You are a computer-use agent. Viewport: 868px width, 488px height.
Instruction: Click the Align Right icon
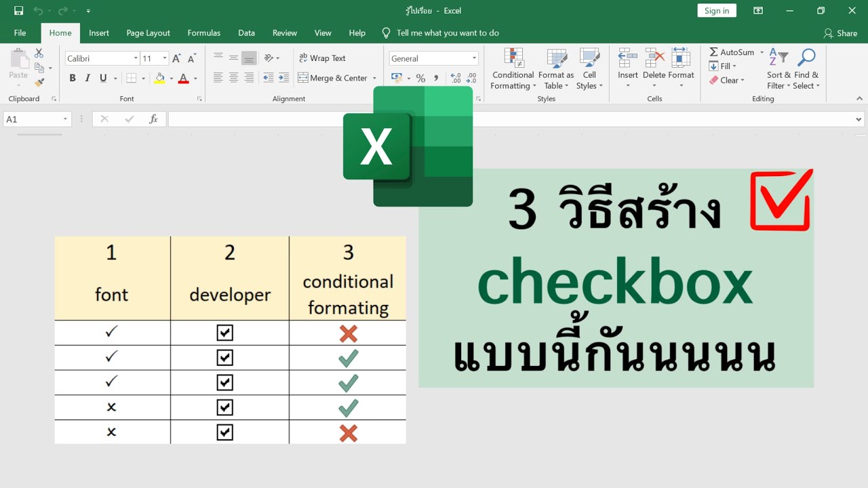(x=249, y=78)
